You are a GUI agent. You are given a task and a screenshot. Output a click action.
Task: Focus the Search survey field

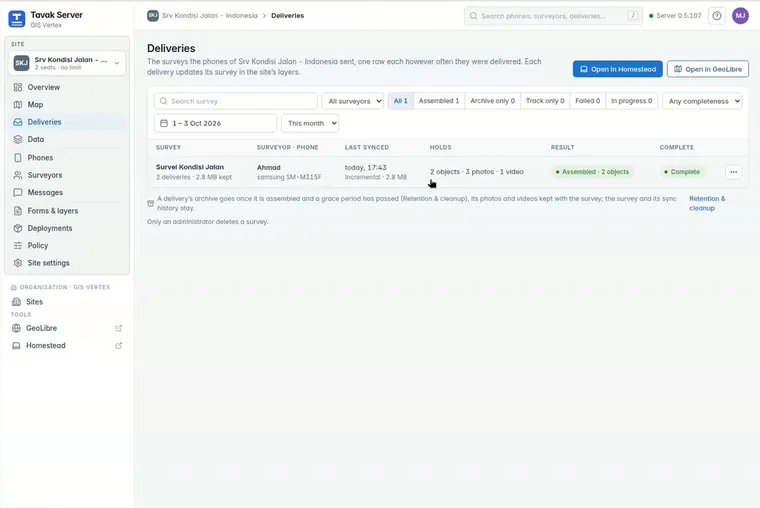coord(236,101)
